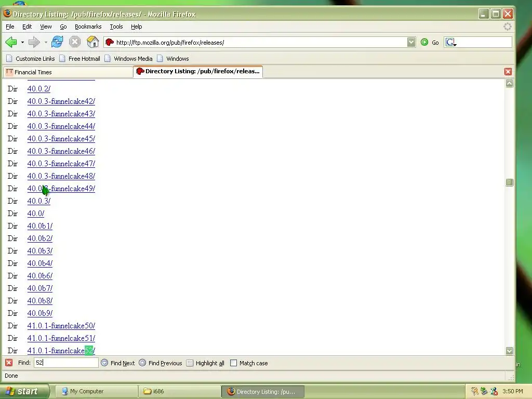Expand the address bar URL history dropdown
Image resolution: width=532 pixels, height=399 pixels.
coord(411,42)
